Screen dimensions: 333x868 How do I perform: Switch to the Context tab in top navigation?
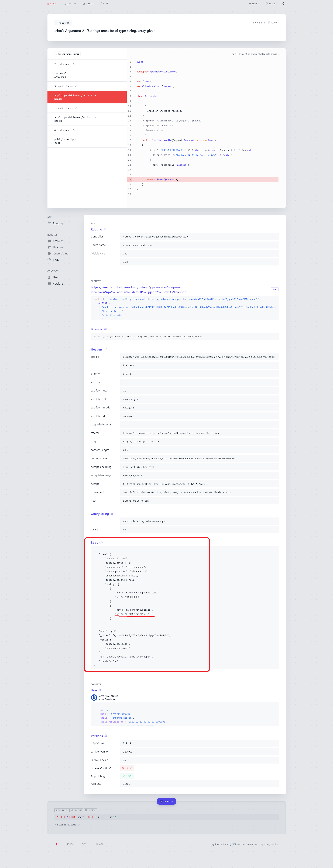(x=70, y=4)
